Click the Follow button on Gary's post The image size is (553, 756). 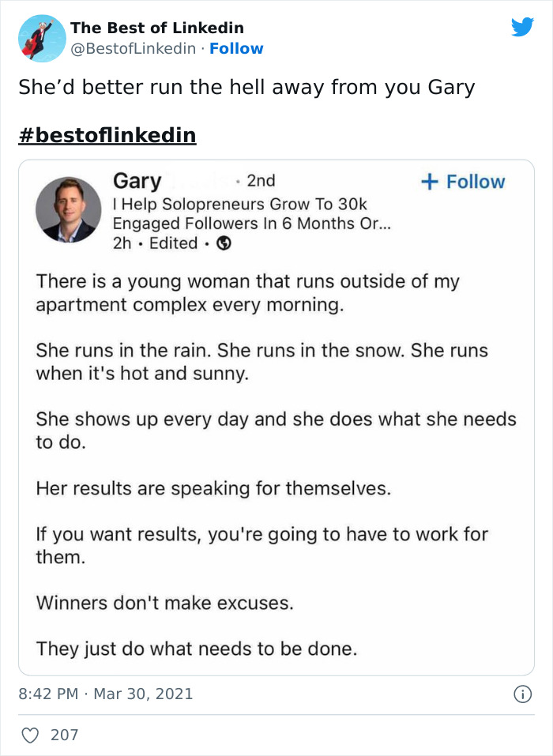pos(465,181)
